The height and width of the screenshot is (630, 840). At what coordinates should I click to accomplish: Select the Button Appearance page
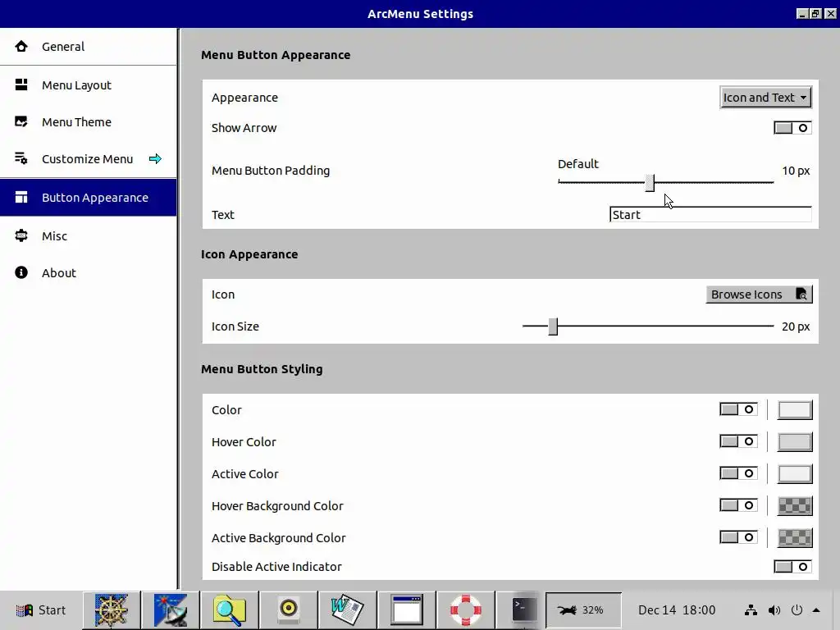(x=89, y=197)
